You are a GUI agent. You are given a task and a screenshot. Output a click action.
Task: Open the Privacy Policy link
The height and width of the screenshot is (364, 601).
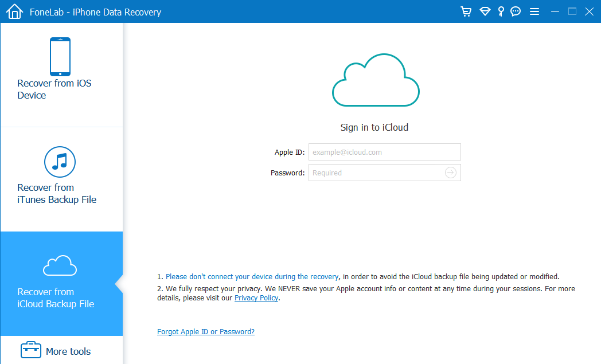coord(256,298)
